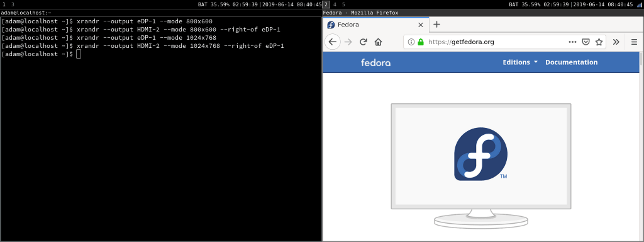644x242 pixels.
Task: Go to the Firefox home page
Action: (378, 42)
